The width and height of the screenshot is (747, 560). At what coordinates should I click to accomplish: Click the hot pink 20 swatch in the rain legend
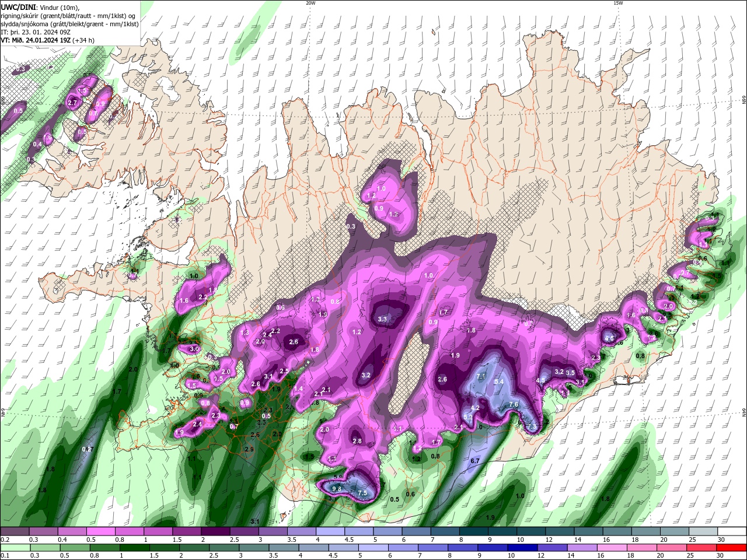(x=673, y=548)
